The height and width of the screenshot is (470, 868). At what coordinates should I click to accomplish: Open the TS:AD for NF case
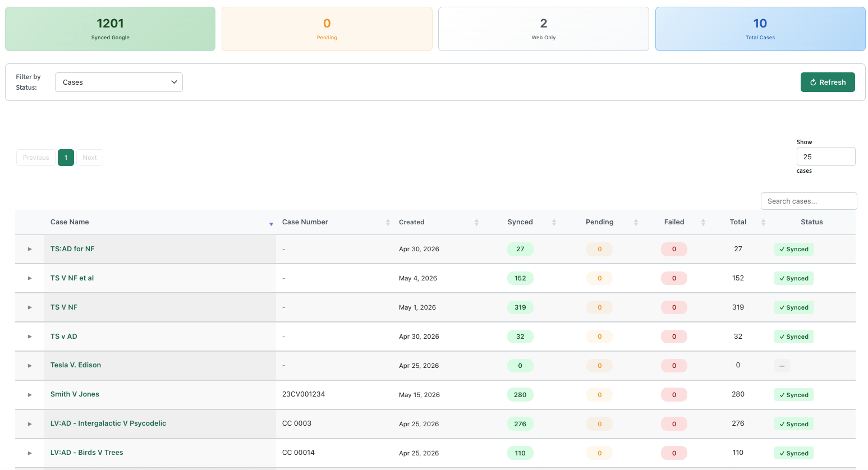[72, 249]
